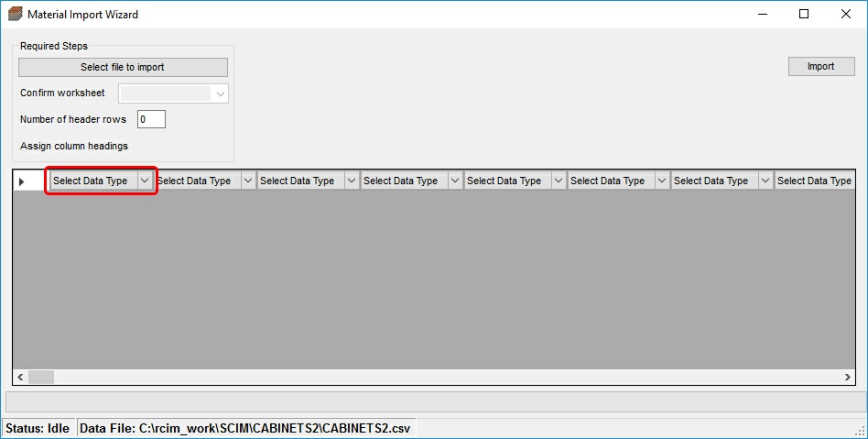Image resolution: width=868 pixels, height=439 pixels.
Task: Click the Import button
Action: (821, 67)
